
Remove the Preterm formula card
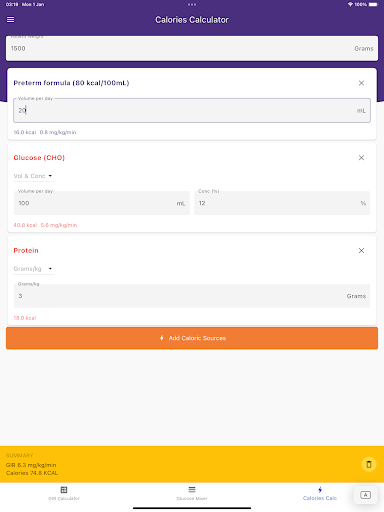361,83
